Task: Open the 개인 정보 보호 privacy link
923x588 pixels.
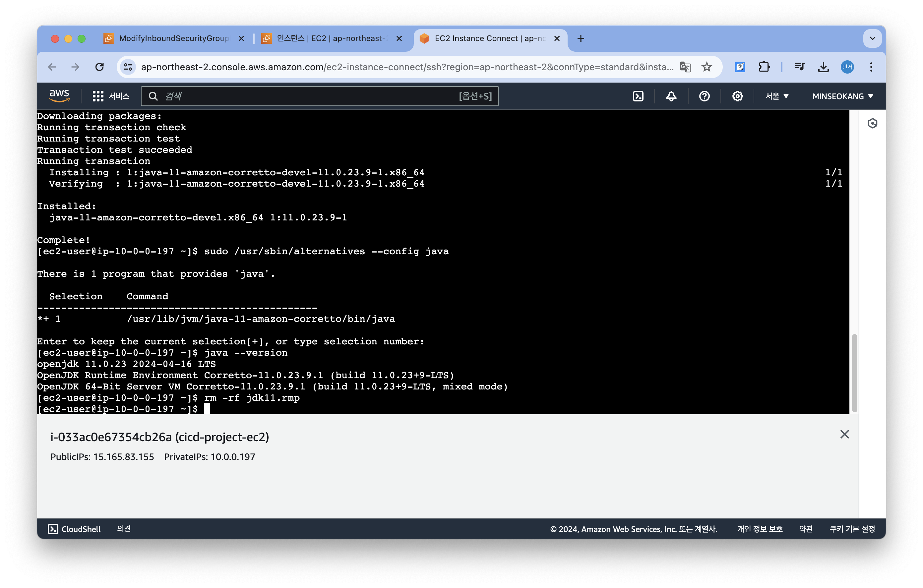Action: (760, 529)
